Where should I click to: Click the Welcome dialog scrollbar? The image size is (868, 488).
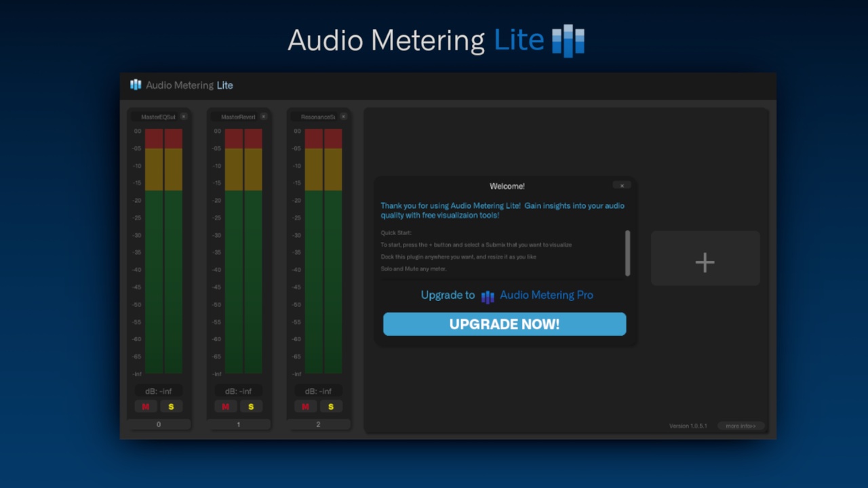[628, 253]
